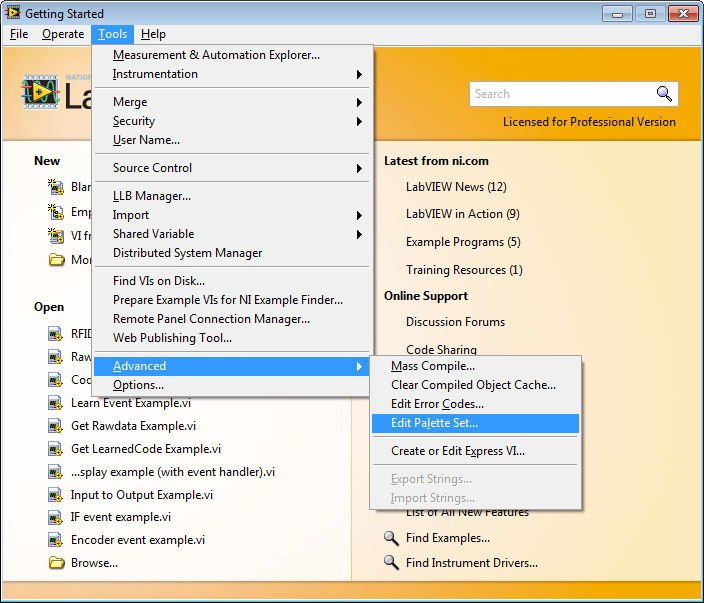Click the Get LearnedCode Example.vi icon

point(55,449)
